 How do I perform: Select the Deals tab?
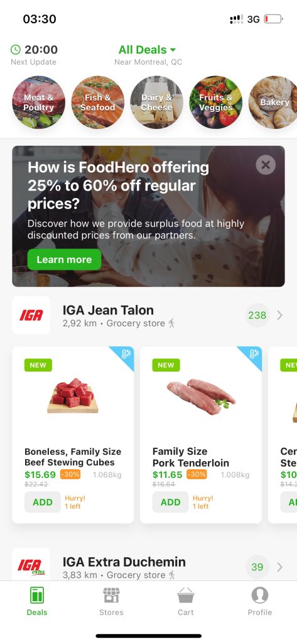(x=37, y=602)
